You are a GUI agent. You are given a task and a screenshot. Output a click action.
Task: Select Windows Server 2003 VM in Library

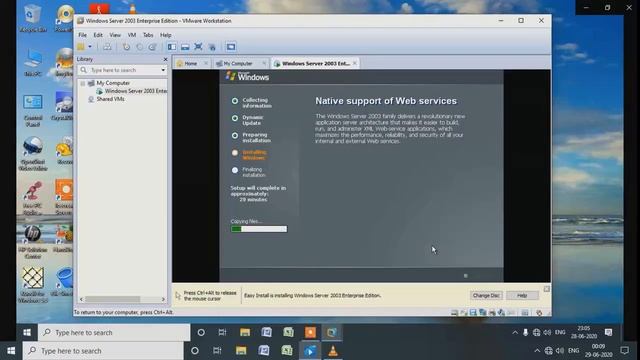pos(136,91)
